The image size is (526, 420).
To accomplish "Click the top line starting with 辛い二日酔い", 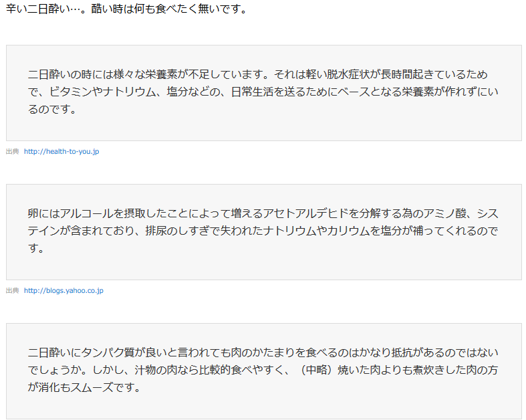I will tap(127, 10).
